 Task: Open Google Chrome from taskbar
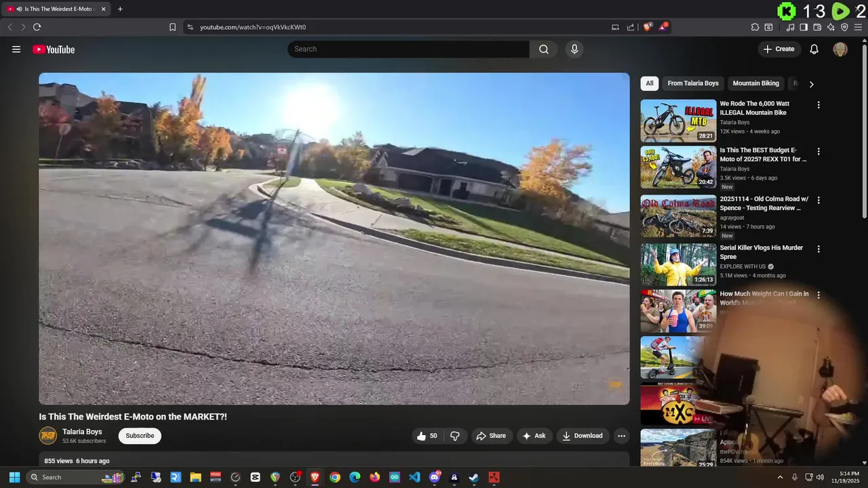coord(335,477)
